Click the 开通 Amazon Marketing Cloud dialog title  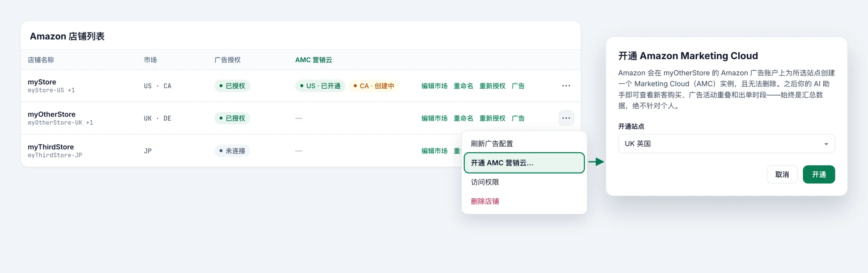688,56
